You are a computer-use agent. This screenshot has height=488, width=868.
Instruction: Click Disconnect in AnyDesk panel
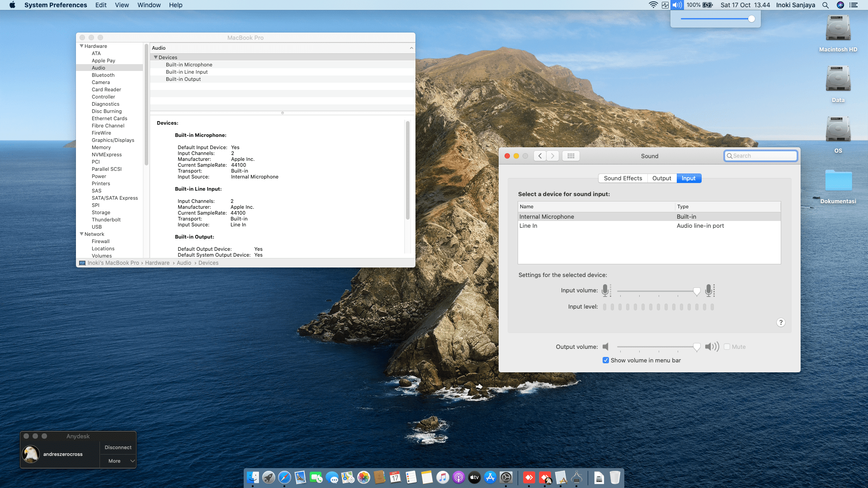(118, 447)
